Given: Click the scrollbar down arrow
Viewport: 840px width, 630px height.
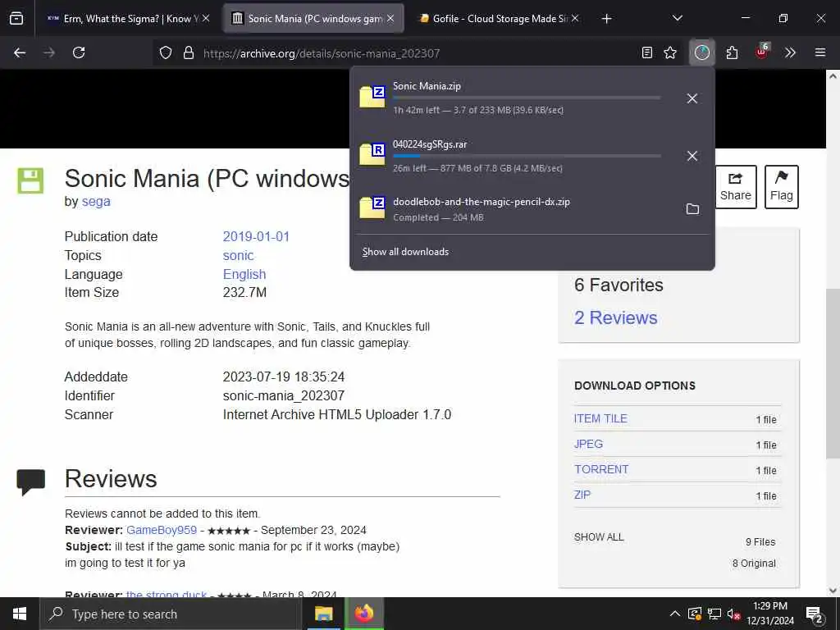Looking at the screenshot, I should 833,590.
